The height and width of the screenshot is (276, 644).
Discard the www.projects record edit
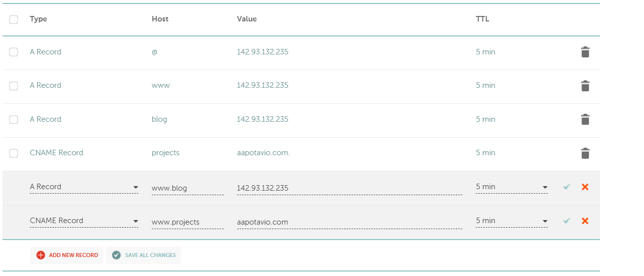(x=585, y=221)
